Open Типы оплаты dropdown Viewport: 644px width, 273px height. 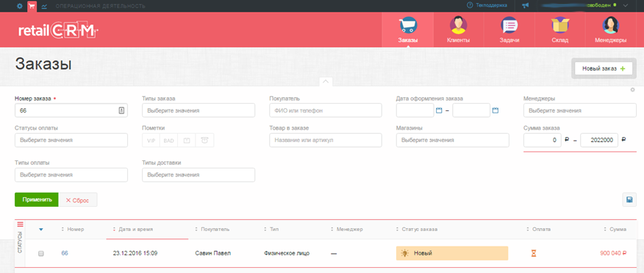[71, 174]
